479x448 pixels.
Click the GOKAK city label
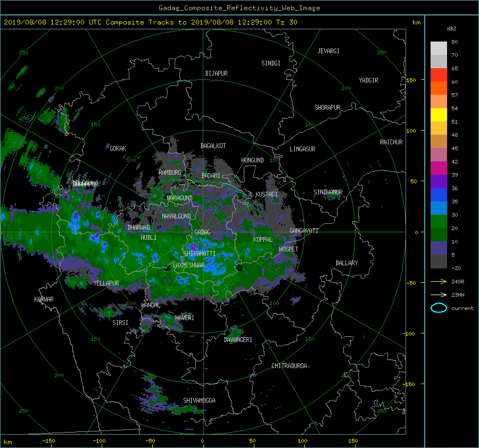tap(118, 149)
